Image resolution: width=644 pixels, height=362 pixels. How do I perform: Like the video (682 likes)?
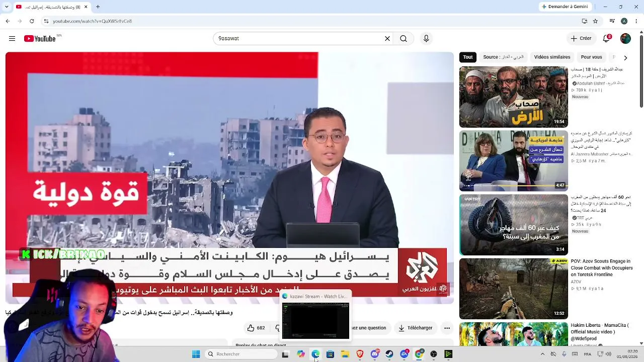[x=256, y=328]
